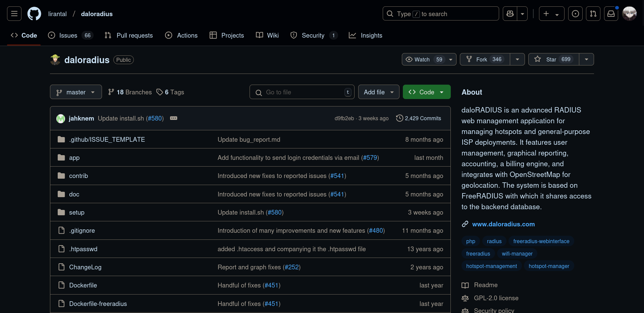Expand the Star lists dropdown arrow
The height and width of the screenshot is (313, 644).
click(x=586, y=59)
